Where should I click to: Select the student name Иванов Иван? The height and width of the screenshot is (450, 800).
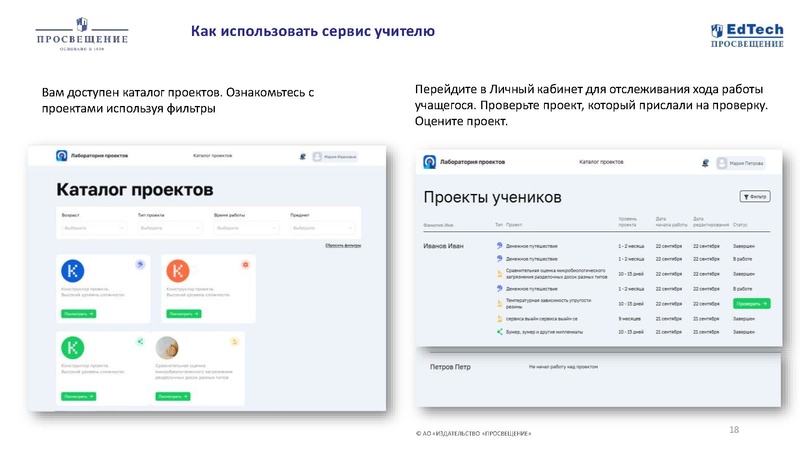[443, 246]
